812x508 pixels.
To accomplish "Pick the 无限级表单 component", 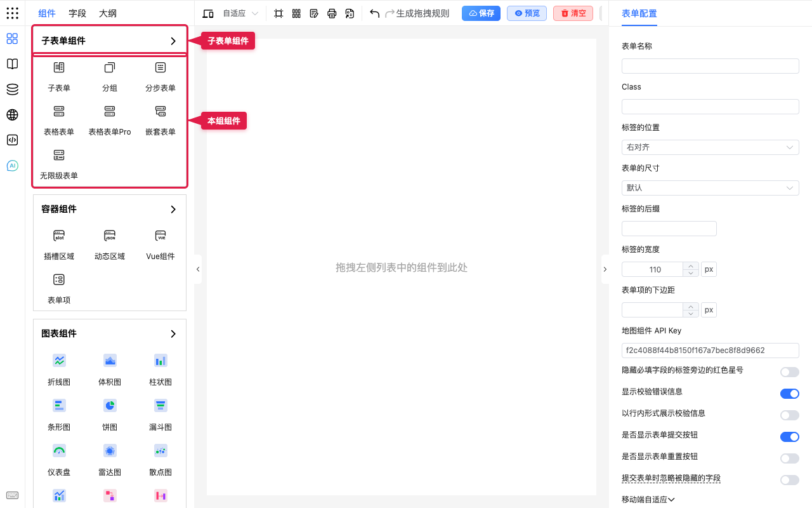I will click(x=59, y=164).
